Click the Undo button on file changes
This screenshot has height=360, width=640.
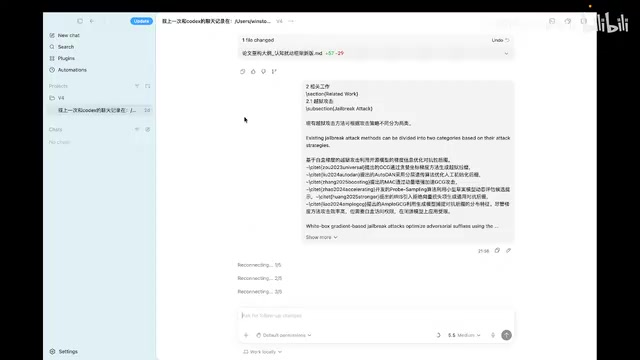click(x=500, y=40)
